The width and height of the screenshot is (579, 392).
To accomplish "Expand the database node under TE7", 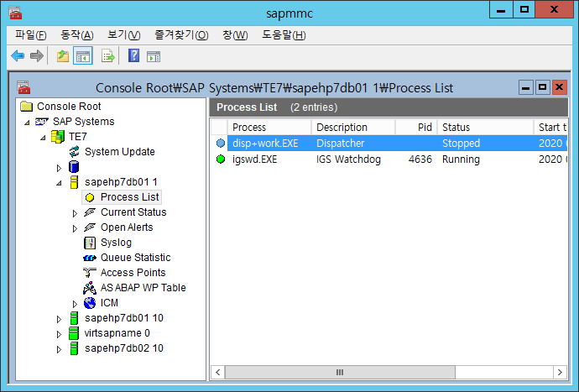I will pos(59,168).
